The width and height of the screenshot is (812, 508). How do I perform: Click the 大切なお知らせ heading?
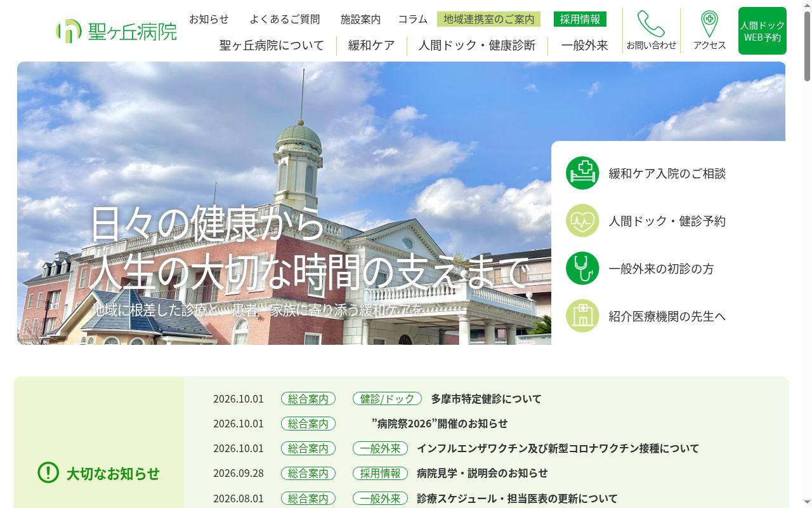tap(113, 474)
